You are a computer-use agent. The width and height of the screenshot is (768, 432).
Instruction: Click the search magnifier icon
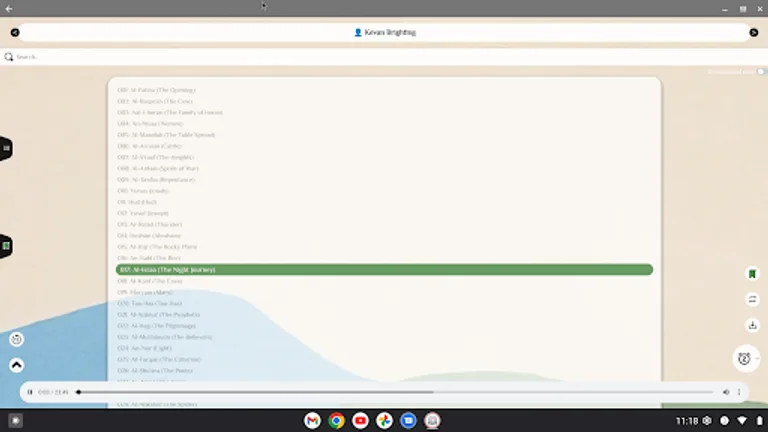8,57
